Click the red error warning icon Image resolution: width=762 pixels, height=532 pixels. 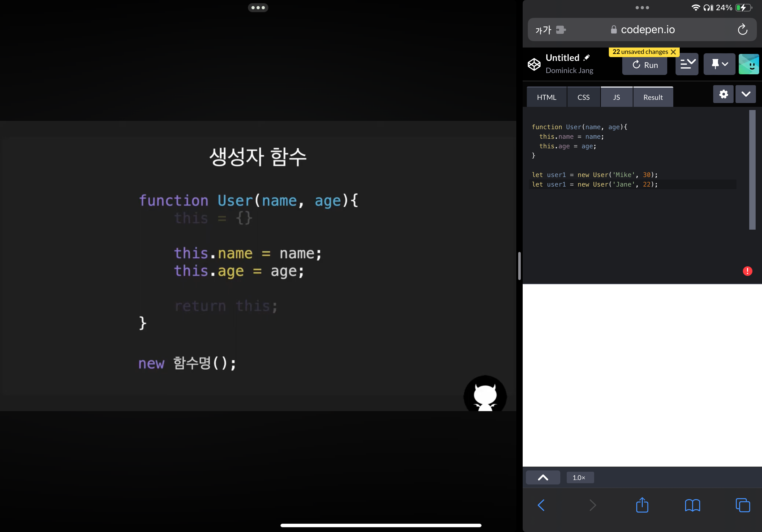[x=747, y=271]
